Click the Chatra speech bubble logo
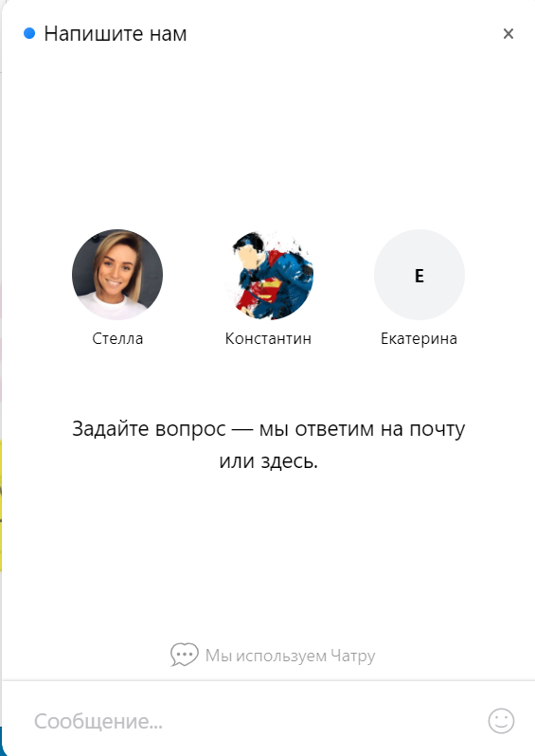 point(184,655)
